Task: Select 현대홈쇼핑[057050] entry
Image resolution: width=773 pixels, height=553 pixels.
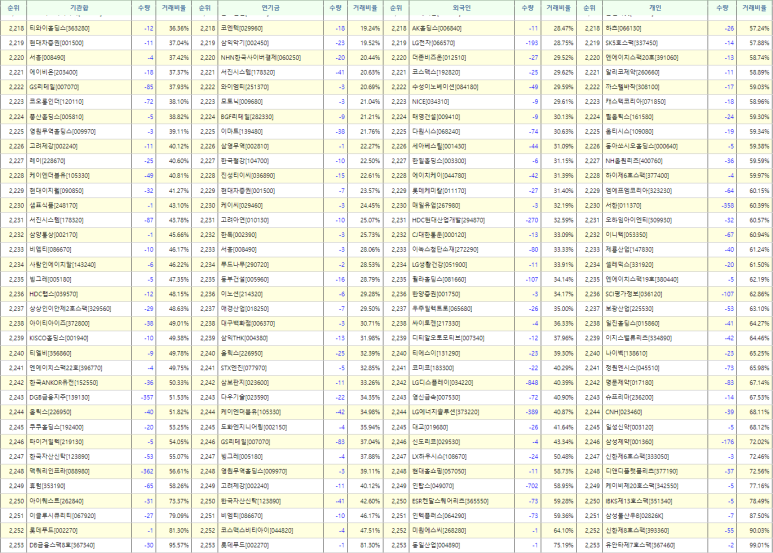Action: 439,472
